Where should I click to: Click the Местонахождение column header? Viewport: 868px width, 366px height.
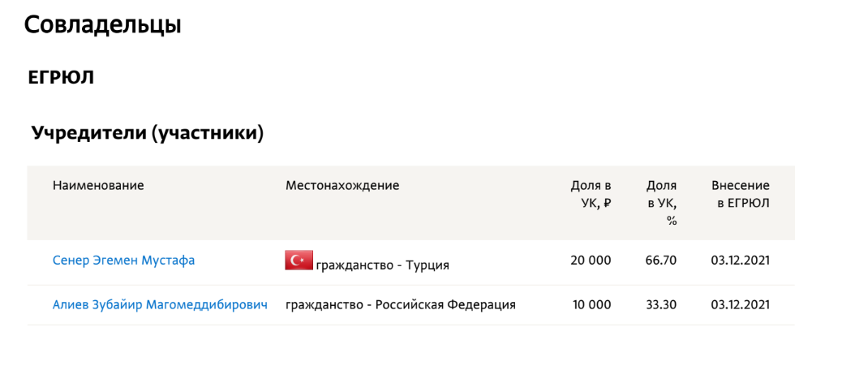click(342, 185)
